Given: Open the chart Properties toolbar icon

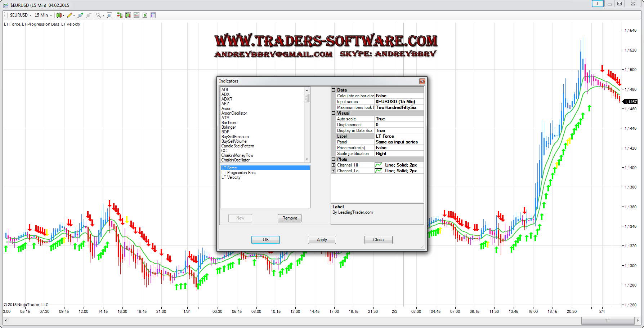Looking at the screenshot, I should 153,15.
